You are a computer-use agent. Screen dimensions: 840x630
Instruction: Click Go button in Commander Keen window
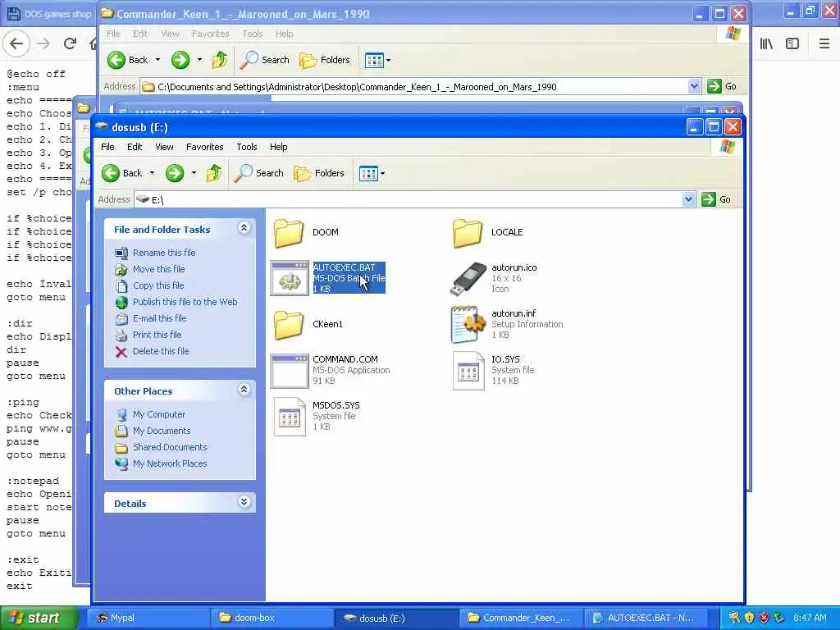pos(722,86)
